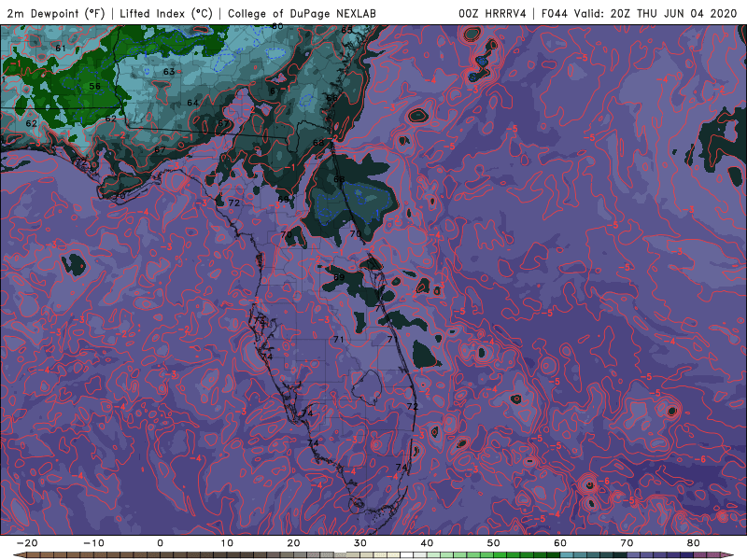Click the '20' colorbar scale label
Screen dimensions: 747x560
[293, 543]
